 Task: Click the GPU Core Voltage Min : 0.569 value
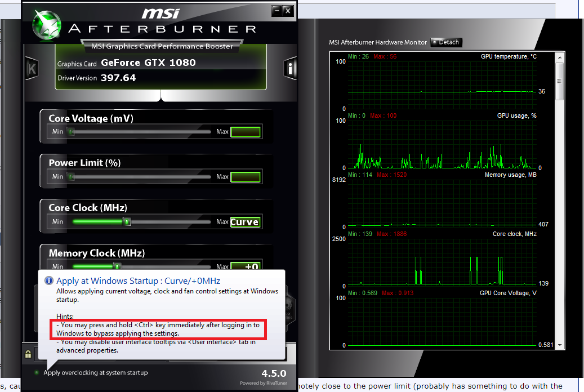362,293
